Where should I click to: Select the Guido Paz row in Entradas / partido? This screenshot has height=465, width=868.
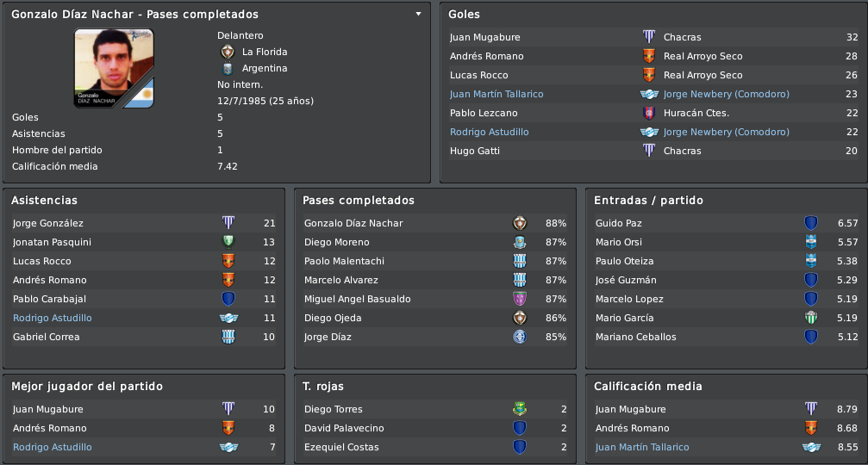(x=727, y=223)
